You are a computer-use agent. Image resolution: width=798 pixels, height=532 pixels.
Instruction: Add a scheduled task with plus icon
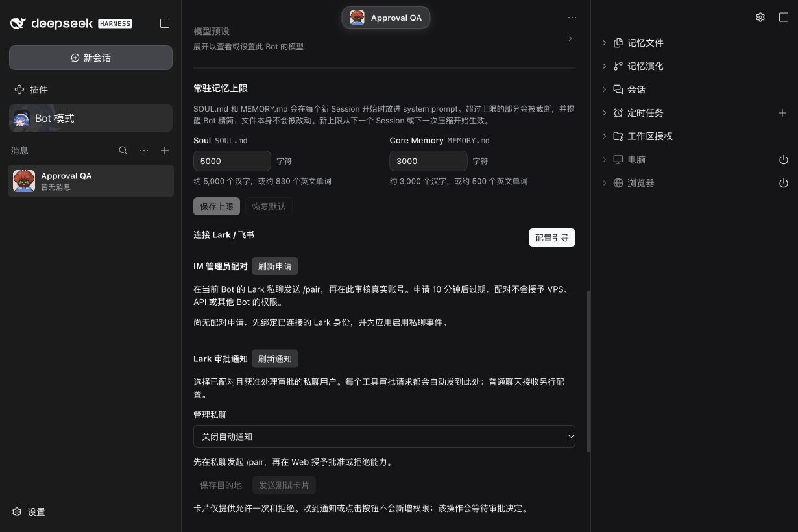[782, 113]
